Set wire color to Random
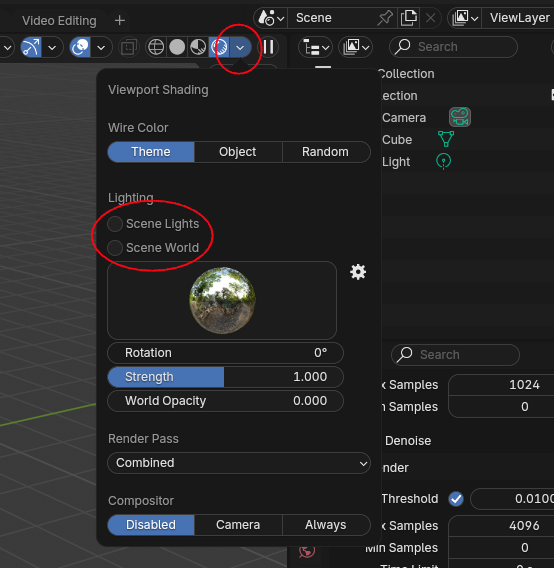Viewport: 554px width, 568px height. (x=326, y=152)
